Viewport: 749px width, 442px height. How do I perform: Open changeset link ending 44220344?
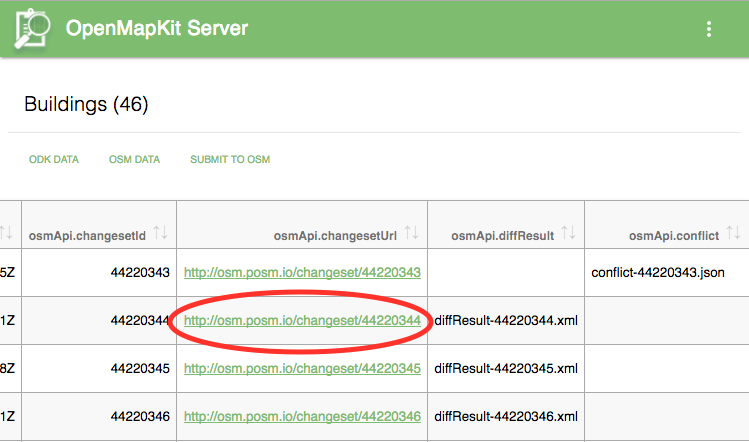point(302,321)
